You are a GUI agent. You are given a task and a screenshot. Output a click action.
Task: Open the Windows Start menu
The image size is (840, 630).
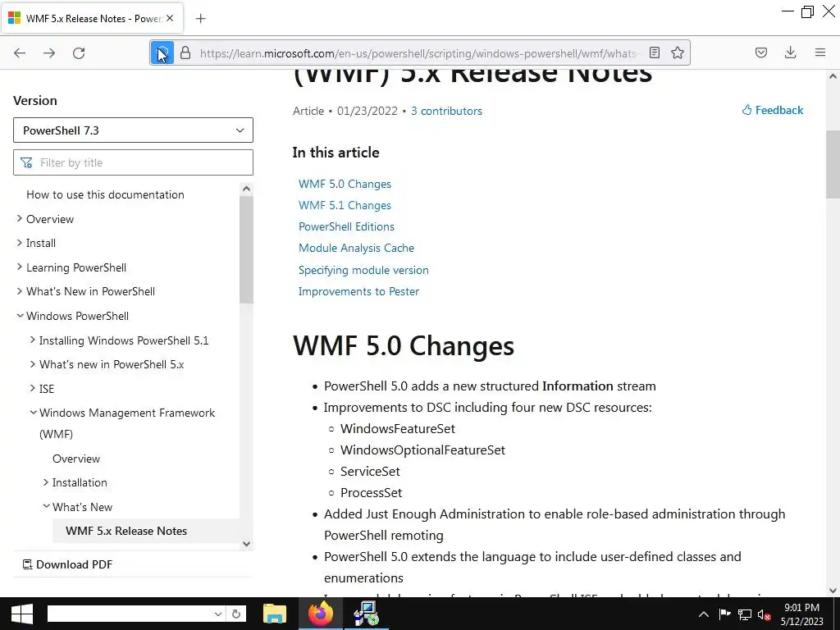[x=21, y=614]
